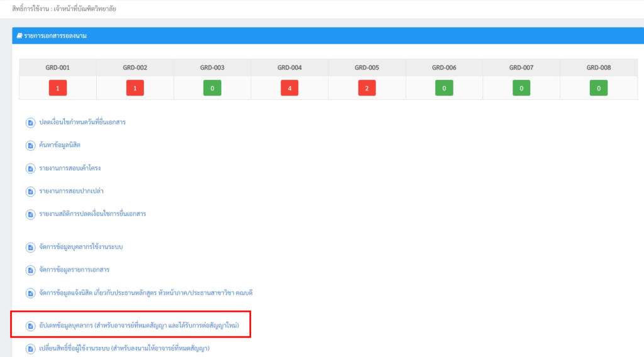Open the GRD-005 badge showing 2

click(367, 89)
